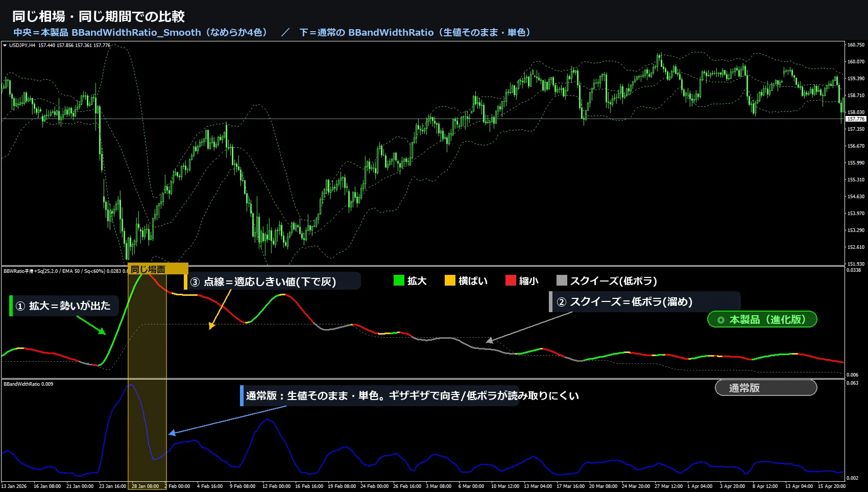Click the 下＝通常の BBandWidthRatio subtitle
Screen dimensions: 868x492
point(416,32)
